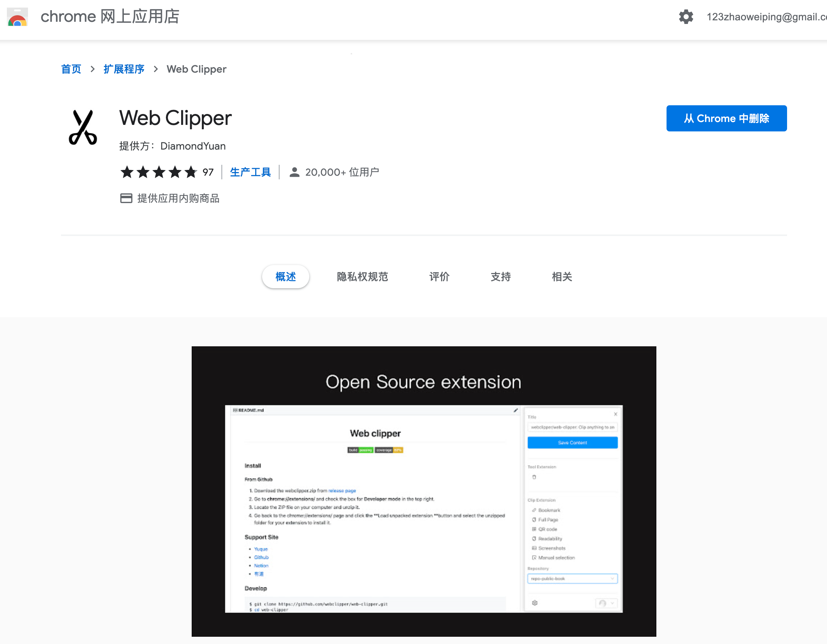Switch to the 支持 tab
Screen dimensions: 827x644
coord(501,277)
